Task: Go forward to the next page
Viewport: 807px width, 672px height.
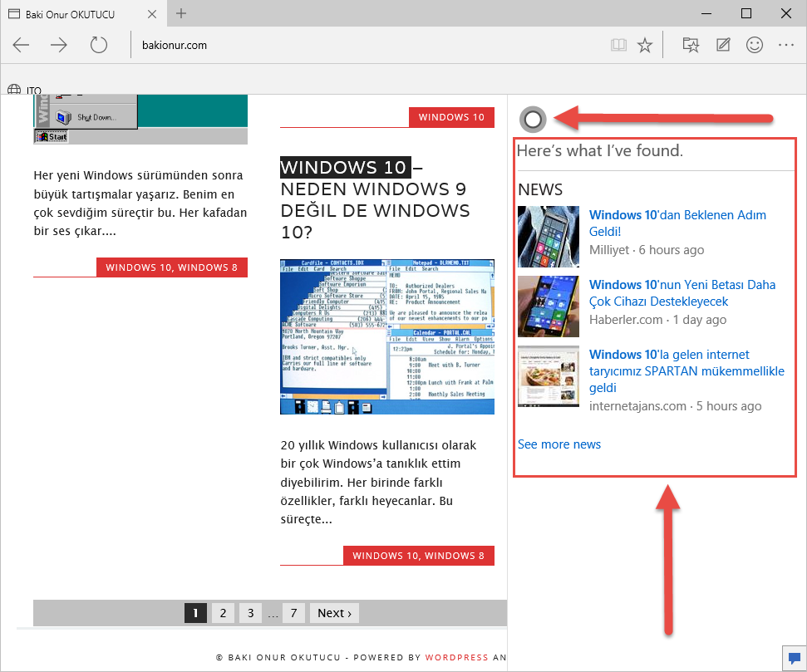Action: (59, 46)
